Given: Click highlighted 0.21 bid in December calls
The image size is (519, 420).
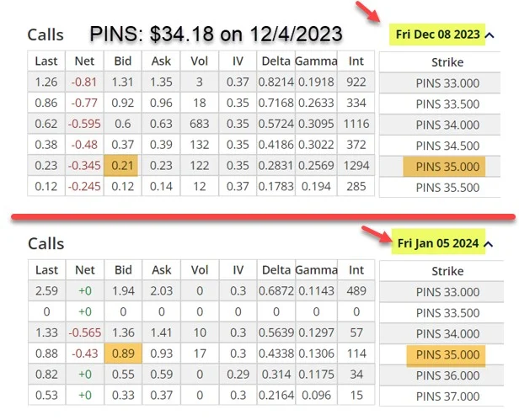Looking at the screenshot, I should [120, 165].
